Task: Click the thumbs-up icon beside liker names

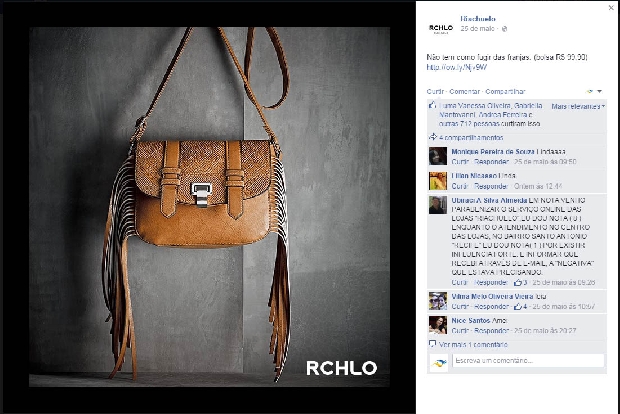Action: (432, 105)
